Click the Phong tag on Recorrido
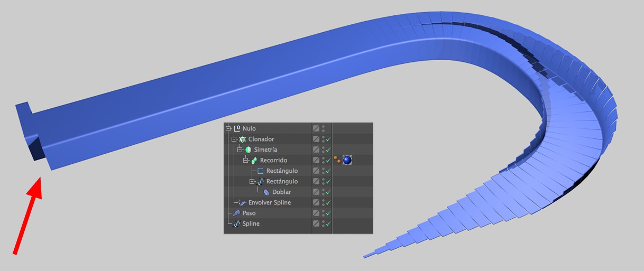 (x=337, y=160)
